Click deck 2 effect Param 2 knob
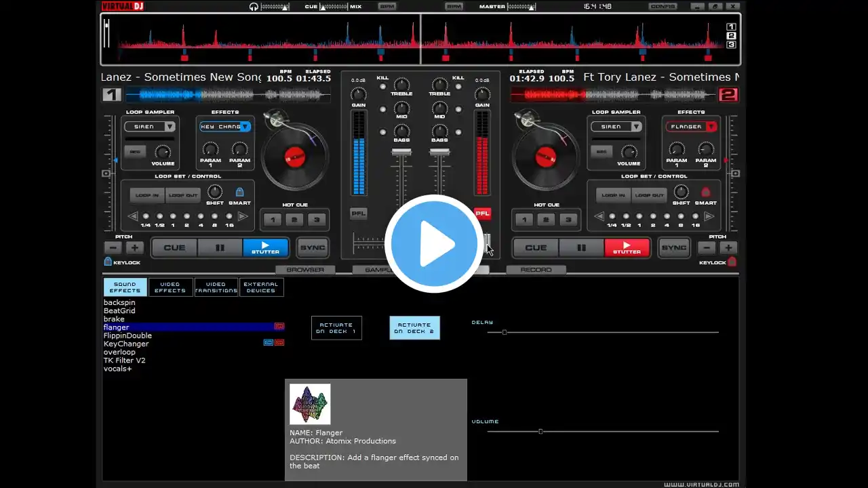The image size is (868, 488). point(706,149)
